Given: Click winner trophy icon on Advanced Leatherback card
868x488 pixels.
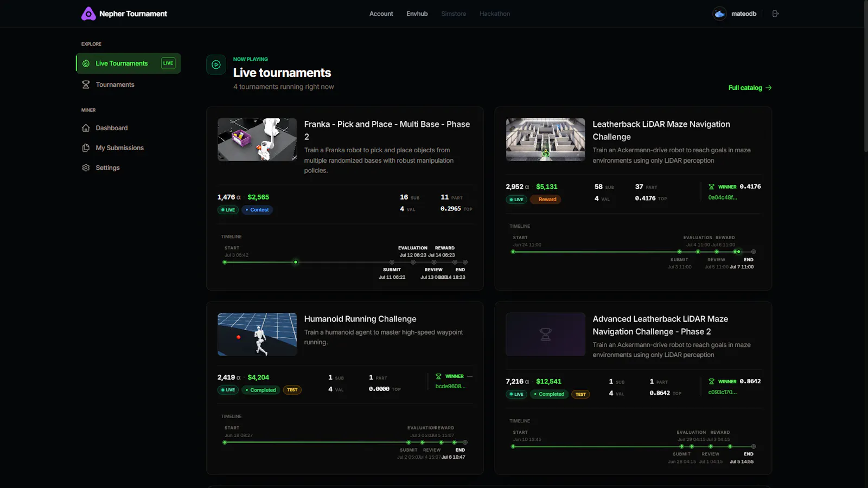Looking at the screenshot, I should tap(711, 382).
